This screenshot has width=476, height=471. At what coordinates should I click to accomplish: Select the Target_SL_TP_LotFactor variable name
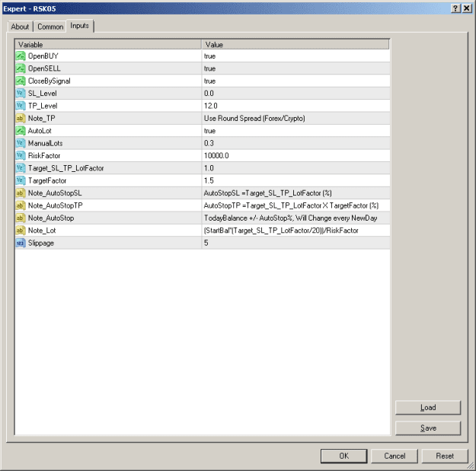pos(65,168)
